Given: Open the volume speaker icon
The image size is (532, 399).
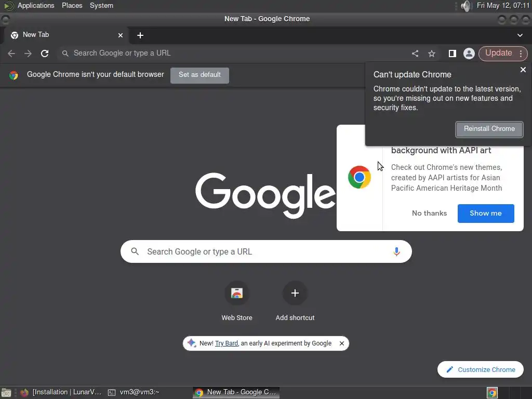Looking at the screenshot, I should point(467,6).
